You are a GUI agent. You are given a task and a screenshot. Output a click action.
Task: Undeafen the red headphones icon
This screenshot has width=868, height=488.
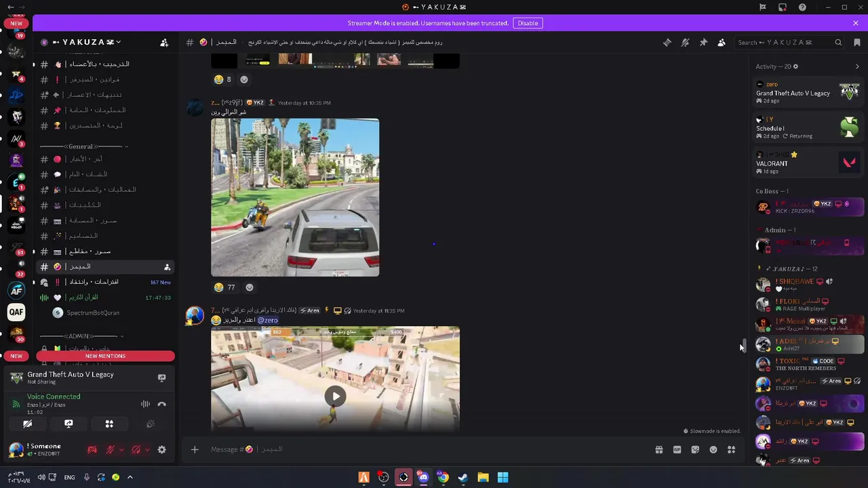click(x=136, y=449)
